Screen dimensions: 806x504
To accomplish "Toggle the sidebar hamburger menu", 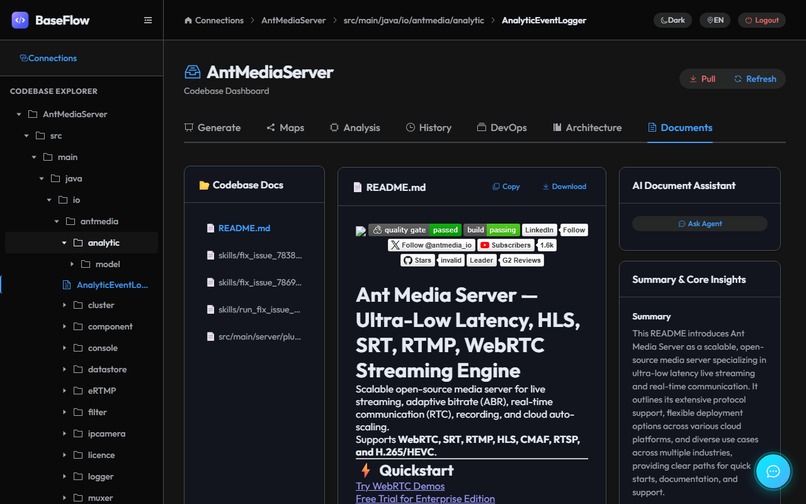I will pos(148,20).
